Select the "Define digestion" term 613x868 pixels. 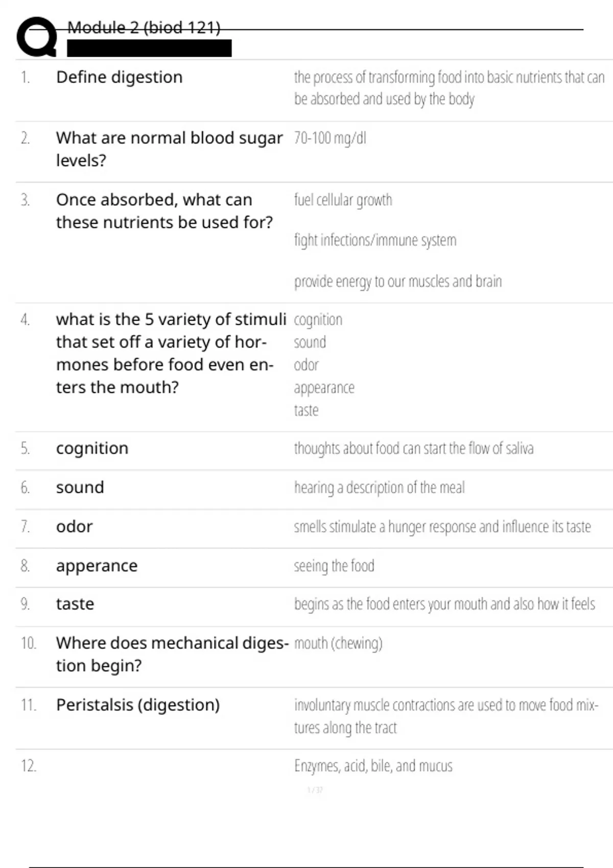tap(119, 77)
